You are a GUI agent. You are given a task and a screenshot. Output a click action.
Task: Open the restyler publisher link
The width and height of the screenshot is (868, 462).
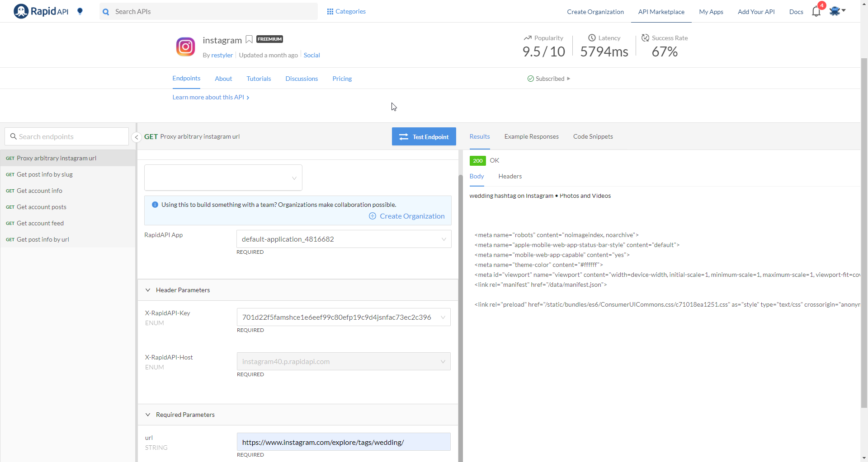pos(222,55)
